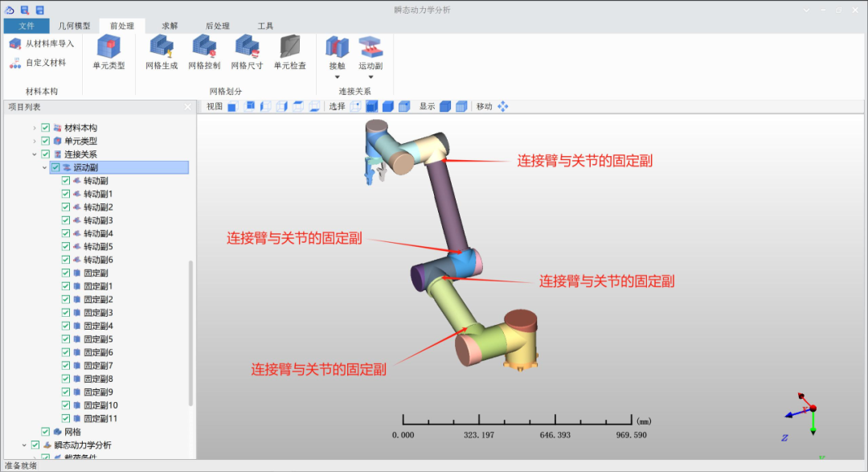
Task: Choose the edge selection mode icon
Action: 372,106
